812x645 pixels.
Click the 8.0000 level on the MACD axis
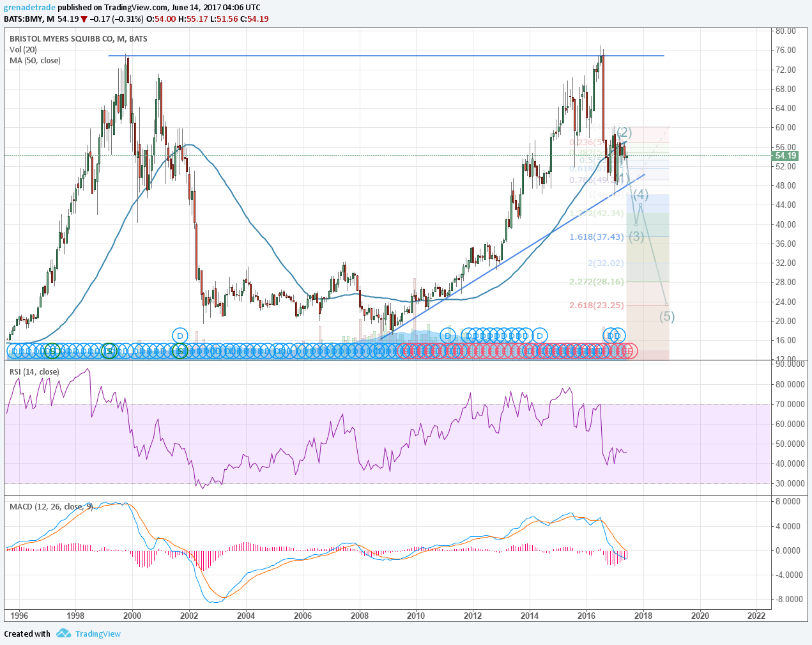click(790, 502)
